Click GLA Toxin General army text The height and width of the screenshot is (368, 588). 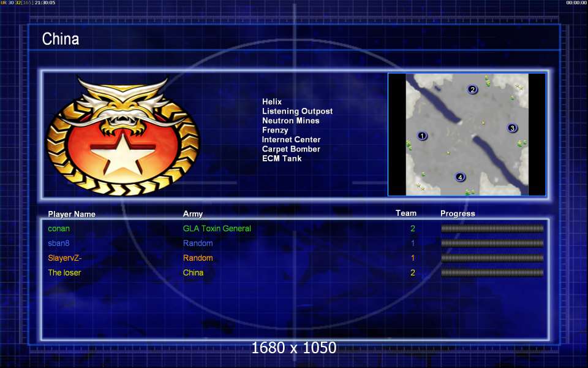pos(217,228)
